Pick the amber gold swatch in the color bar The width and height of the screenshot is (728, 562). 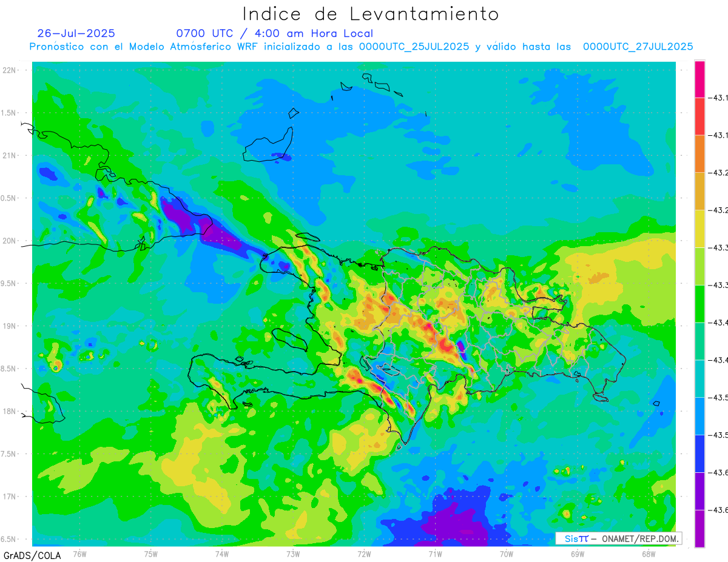pyautogui.click(x=699, y=192)
